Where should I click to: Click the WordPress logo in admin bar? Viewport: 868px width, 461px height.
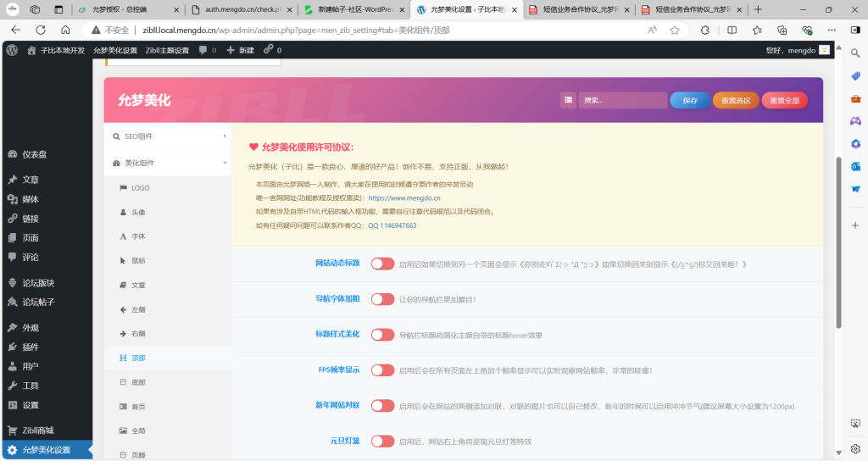click(x=12, y=50)
